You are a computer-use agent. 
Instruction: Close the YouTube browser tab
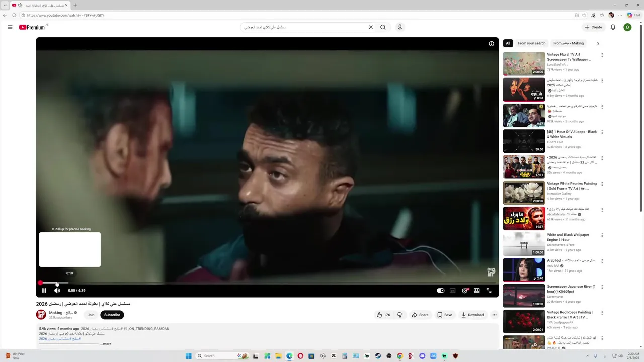pyautogui.click(x=66, y=5)
